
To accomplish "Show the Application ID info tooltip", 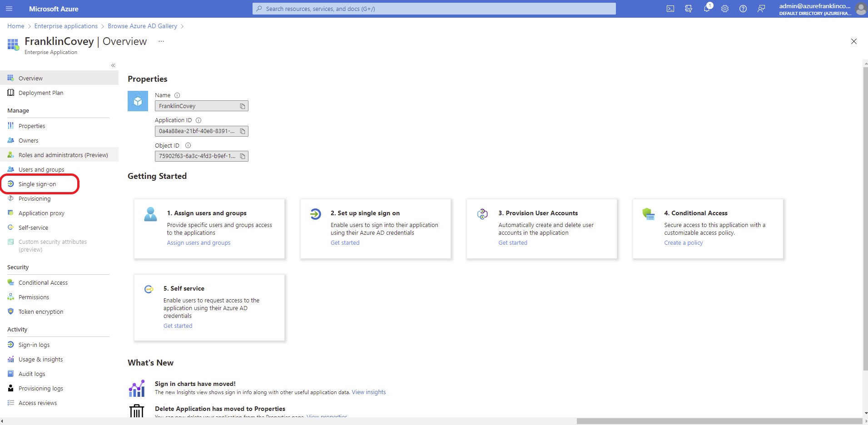I will coord(198,120).
